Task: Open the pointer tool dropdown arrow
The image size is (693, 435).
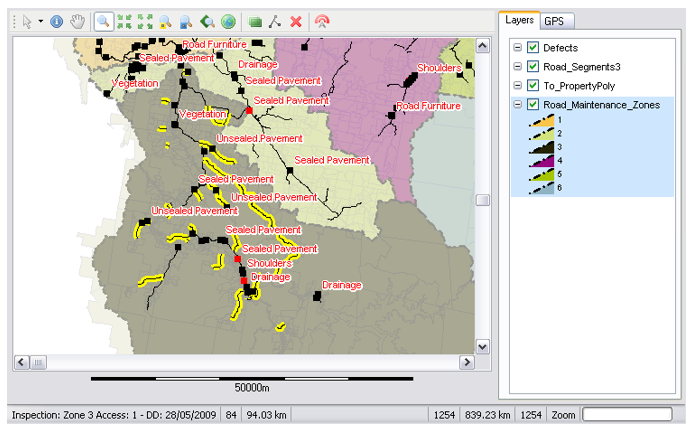Action: tap(40, 20)
